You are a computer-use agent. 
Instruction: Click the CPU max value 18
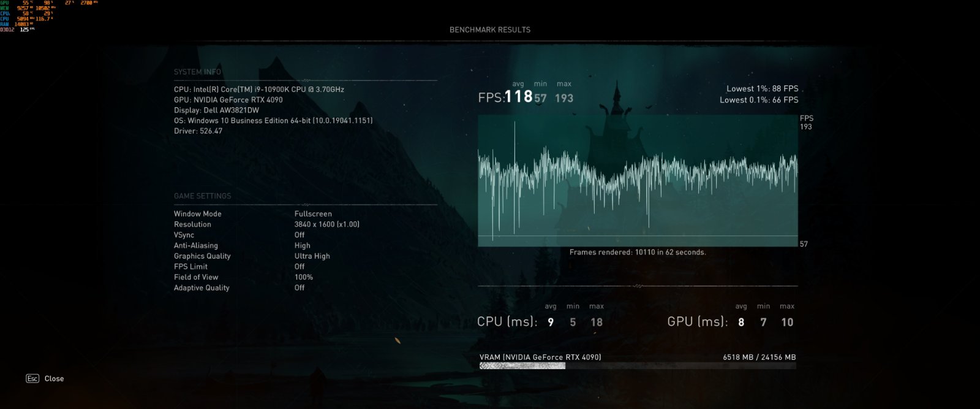pos(597,323)
